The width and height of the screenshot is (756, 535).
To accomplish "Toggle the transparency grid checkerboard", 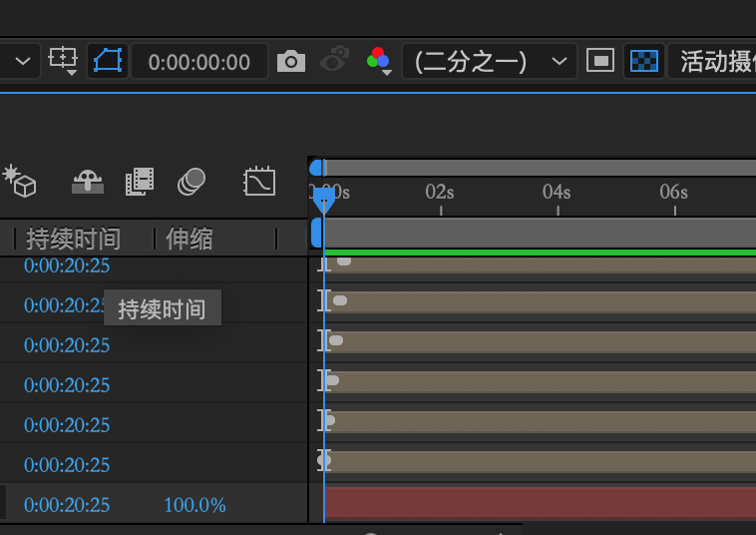I will coord(644,61).
